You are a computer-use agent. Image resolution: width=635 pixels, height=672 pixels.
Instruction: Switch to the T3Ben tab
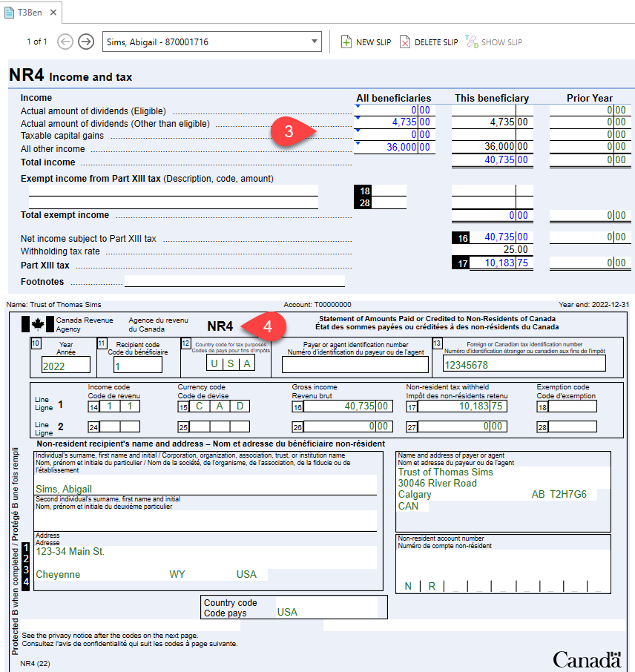pos(30,13)
